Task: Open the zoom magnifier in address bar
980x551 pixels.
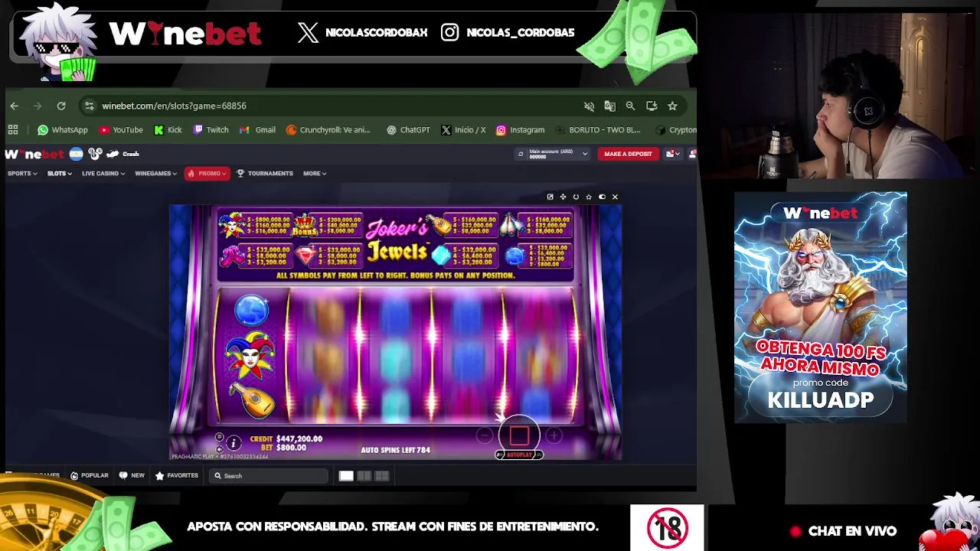Action: (x=630, y=106)
